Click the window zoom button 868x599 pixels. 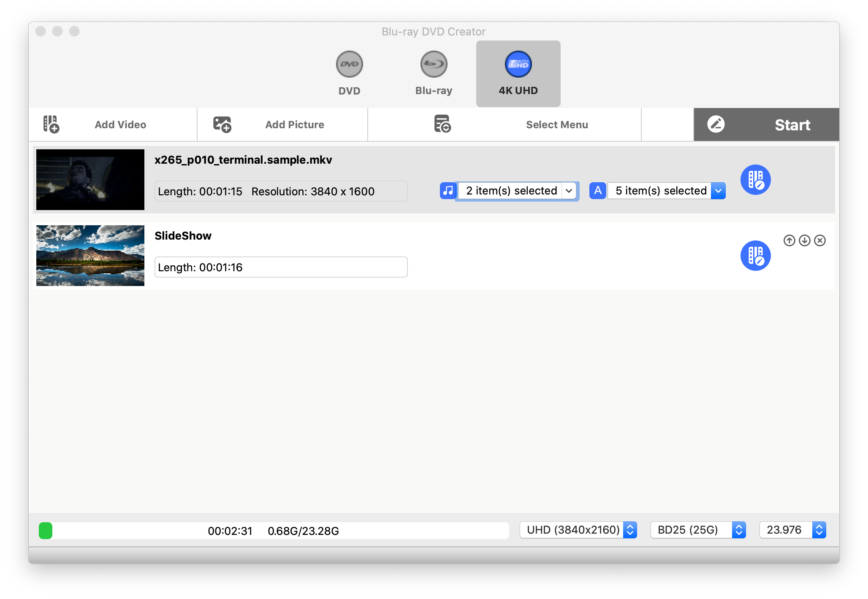(x=74, y=31)
